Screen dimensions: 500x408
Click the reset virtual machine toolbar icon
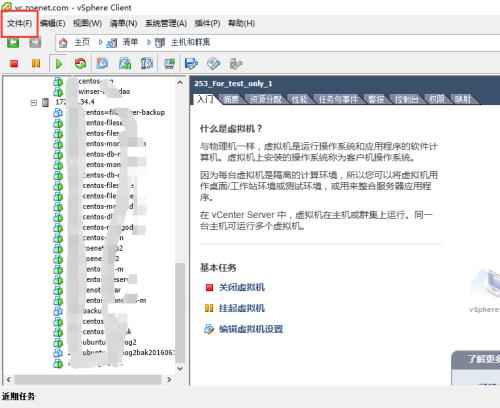[x=80, y=63]
